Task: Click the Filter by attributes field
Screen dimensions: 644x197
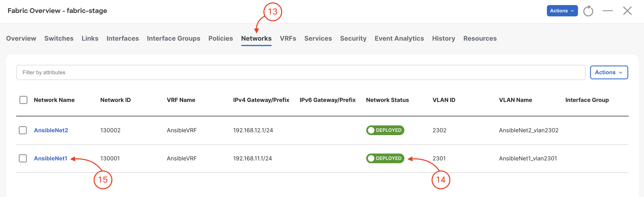Action: (301, 72)
